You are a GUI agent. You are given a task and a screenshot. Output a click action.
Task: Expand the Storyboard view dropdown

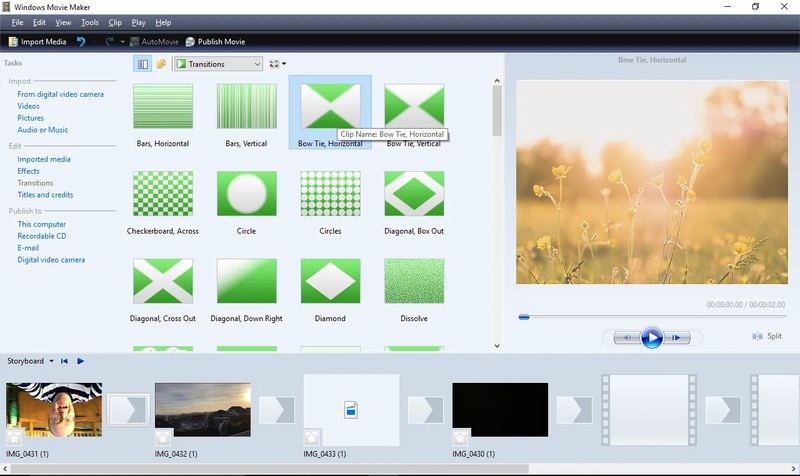coord(50,361)
